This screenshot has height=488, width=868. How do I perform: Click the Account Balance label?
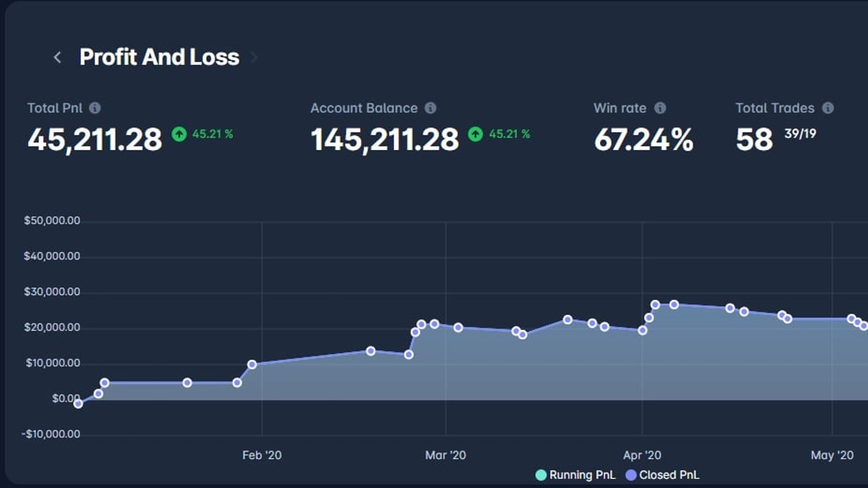click(x=364, y=108)
